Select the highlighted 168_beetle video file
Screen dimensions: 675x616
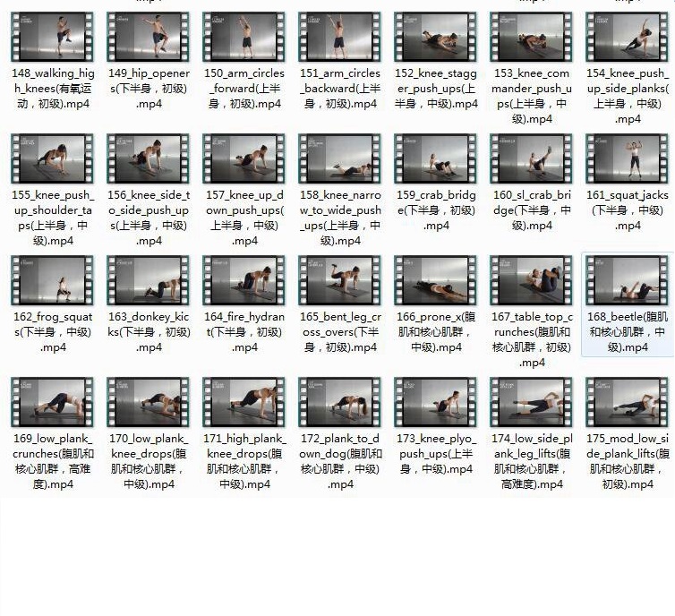[628, 280]
